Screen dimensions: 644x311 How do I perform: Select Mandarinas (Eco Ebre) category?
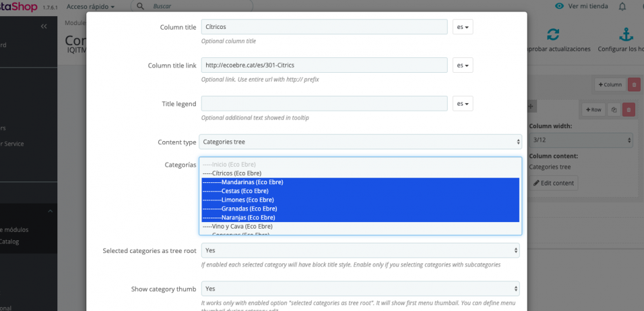click(x=360, y=182)
